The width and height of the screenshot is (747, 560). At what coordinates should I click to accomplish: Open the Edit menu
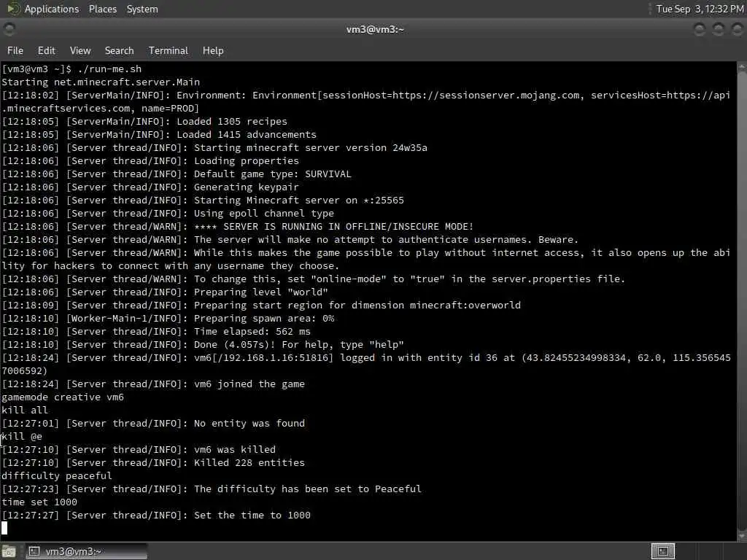(46, 50)
